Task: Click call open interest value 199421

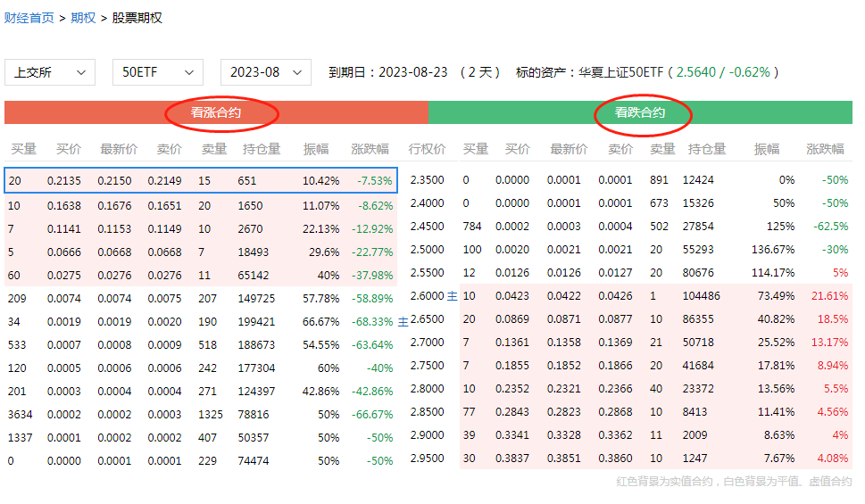Action: pyautogui.click(x=256, y=321)
